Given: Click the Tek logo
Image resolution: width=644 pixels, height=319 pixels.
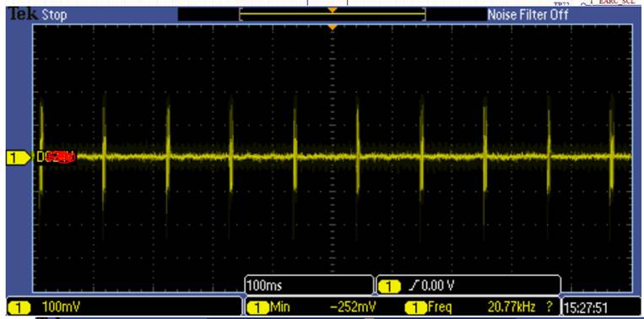Looking at the screenshot, I should (x=23, y=15).
